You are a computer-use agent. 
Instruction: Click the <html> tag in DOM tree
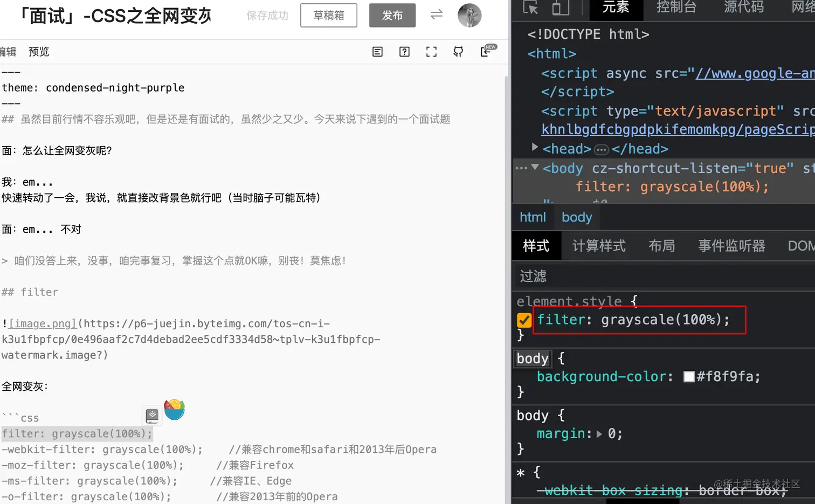point(552,54)
